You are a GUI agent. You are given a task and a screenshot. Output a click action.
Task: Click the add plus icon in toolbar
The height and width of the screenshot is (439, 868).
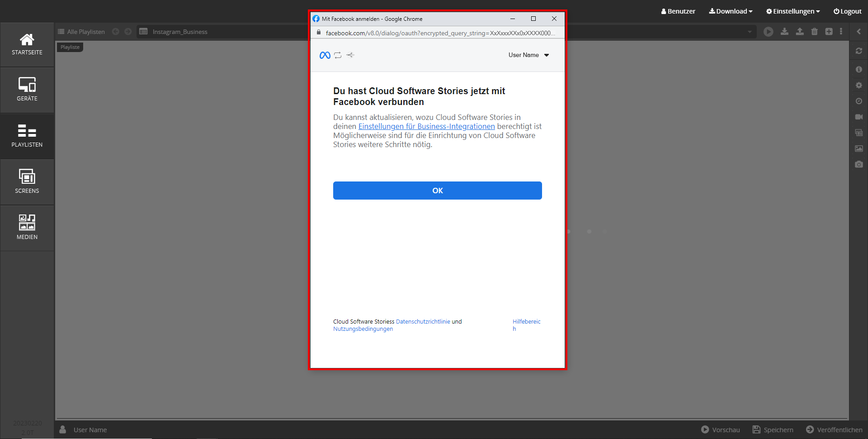tap(829, 32)
